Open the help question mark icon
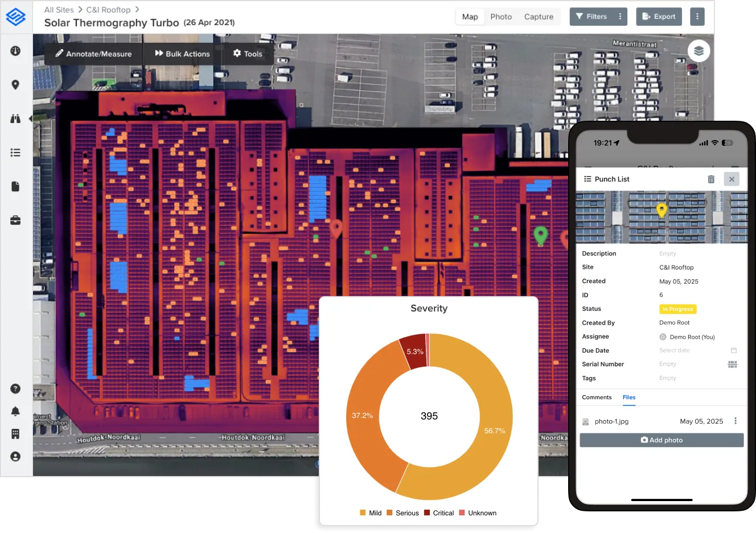Image resolution: width=756 pixels, height=533 pixels. [15, 388]
